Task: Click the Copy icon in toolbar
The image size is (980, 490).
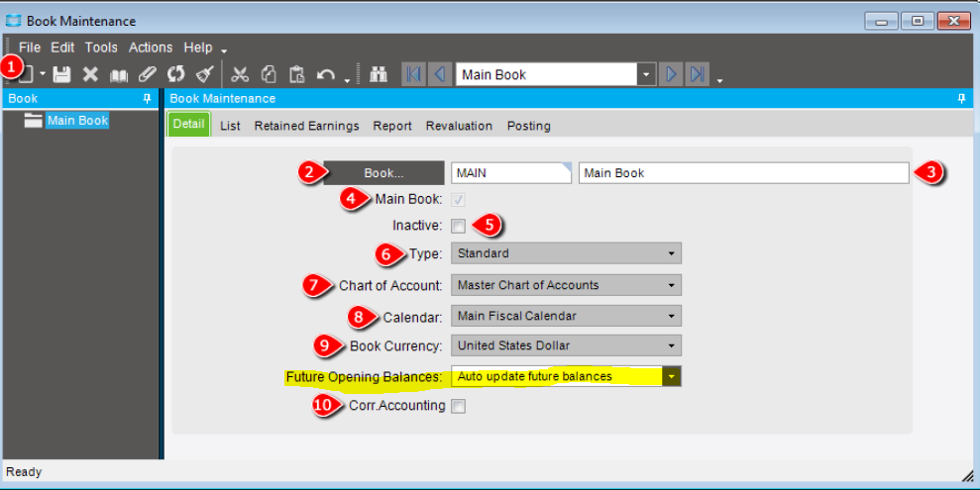Action: coord(269,75)
